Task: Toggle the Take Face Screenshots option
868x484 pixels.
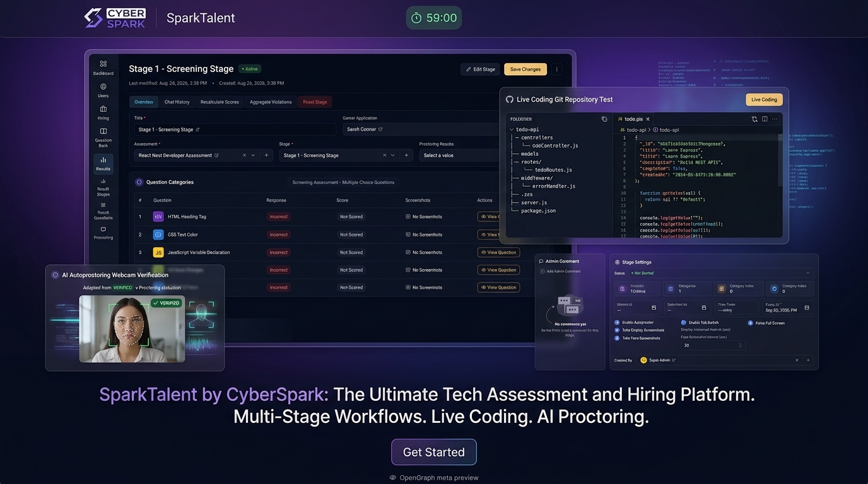Action: [617, 338]
